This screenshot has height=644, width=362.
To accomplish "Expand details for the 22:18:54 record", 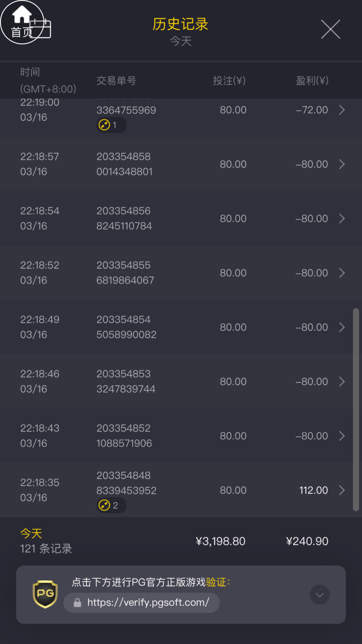I will point(342,218).
